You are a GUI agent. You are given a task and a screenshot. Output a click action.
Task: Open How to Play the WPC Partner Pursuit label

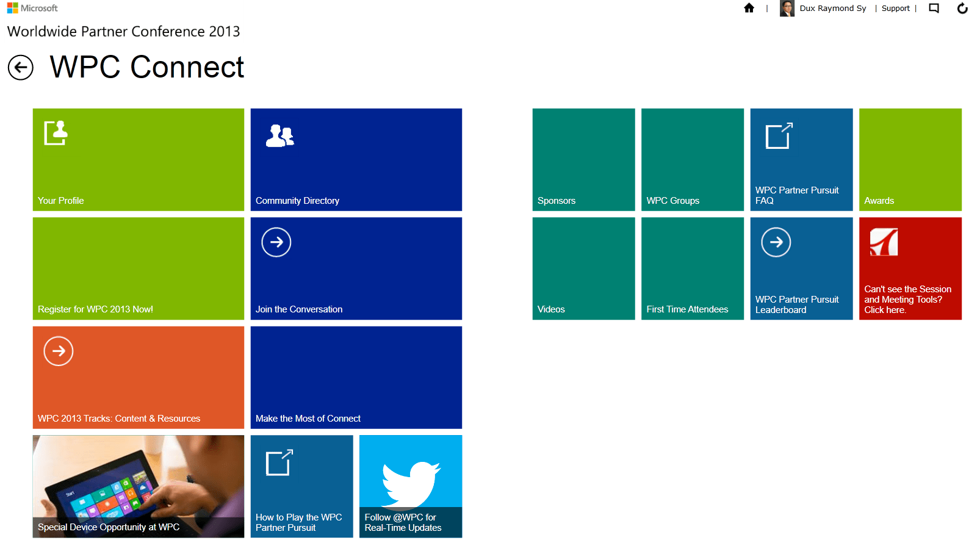pyautogui.click(x=298, y=522)
